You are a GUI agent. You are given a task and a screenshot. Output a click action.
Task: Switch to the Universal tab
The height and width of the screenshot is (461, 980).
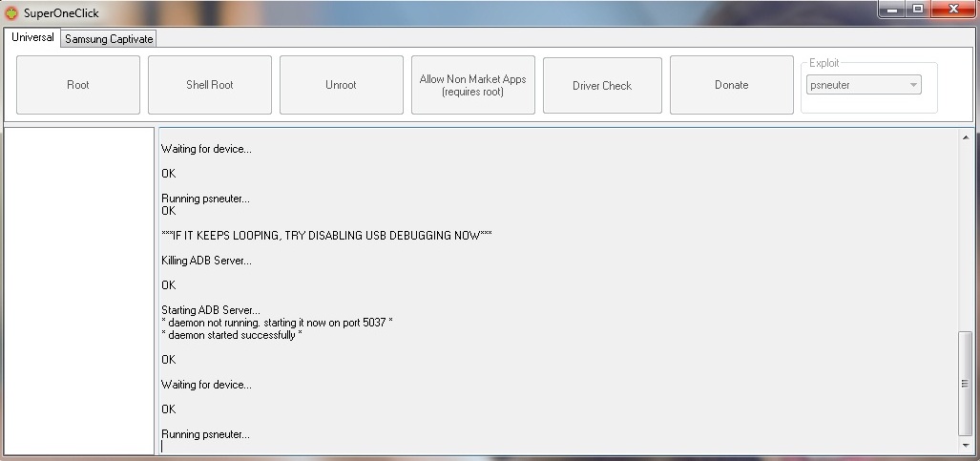[32, 37]
